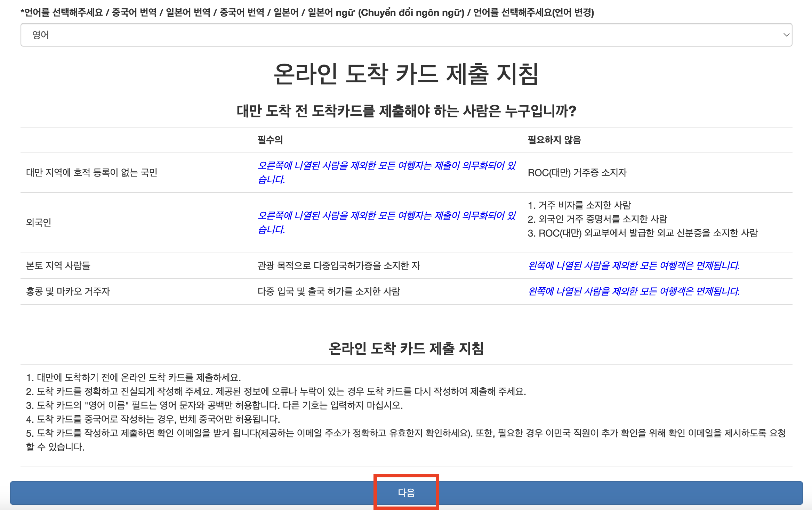Viewport: 812px width, 510px height.
Task: Click 관광 목적으로 다중입국허가증 cell text
Action: coord(339,266)
